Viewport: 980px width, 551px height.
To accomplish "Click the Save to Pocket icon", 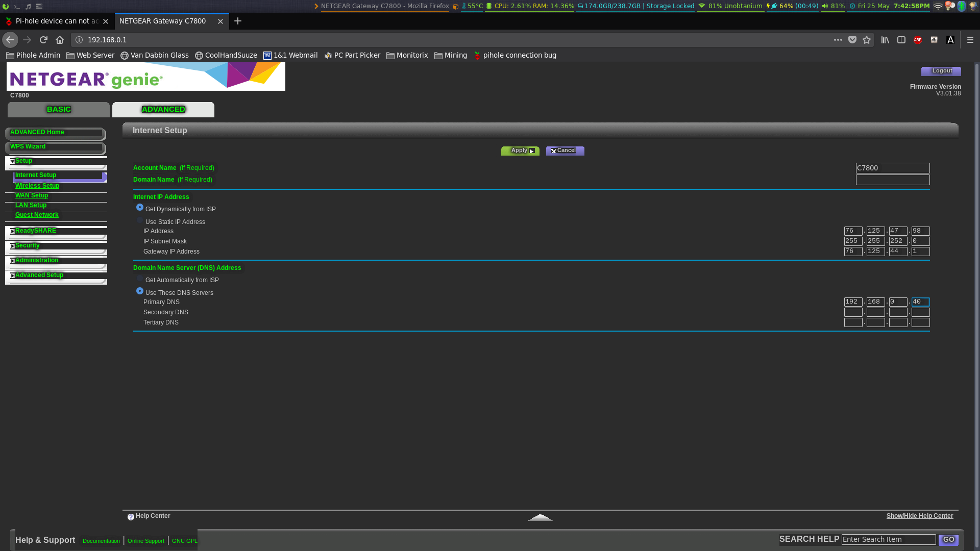I will pos(852,40).
